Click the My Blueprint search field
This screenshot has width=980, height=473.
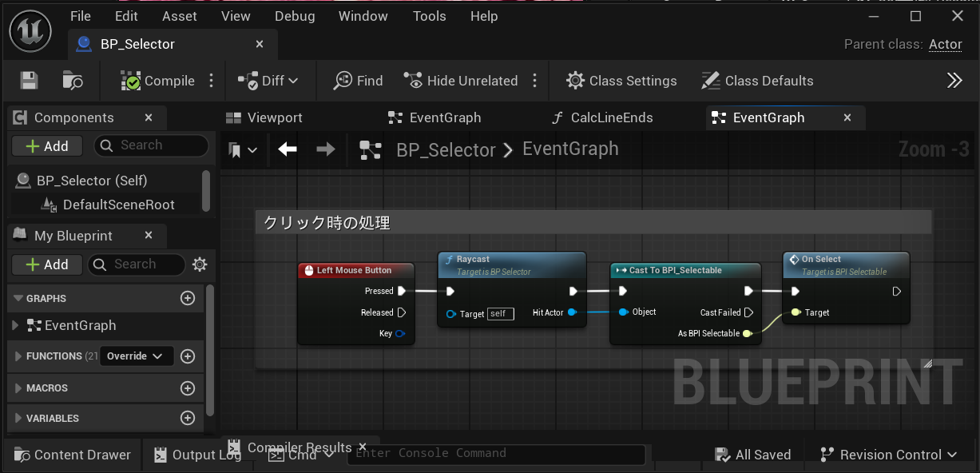[136, 264]
